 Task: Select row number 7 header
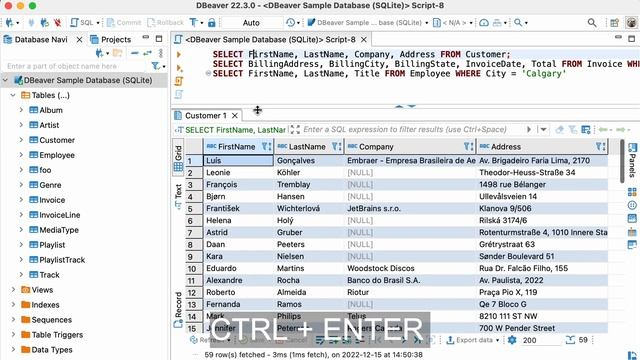point(194,233)
